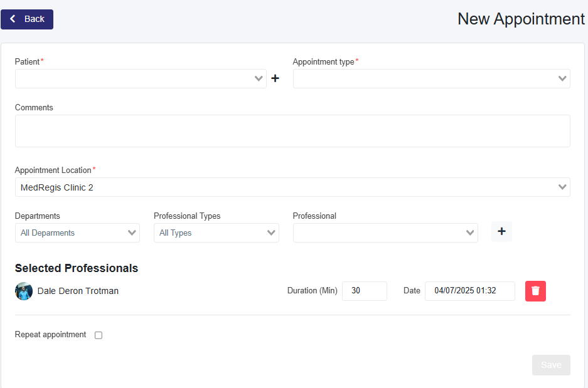This screenshot has height=388, width=588.
Task: Click into the Comments text area
Action: pyautogui.click(x=292, y=131)
